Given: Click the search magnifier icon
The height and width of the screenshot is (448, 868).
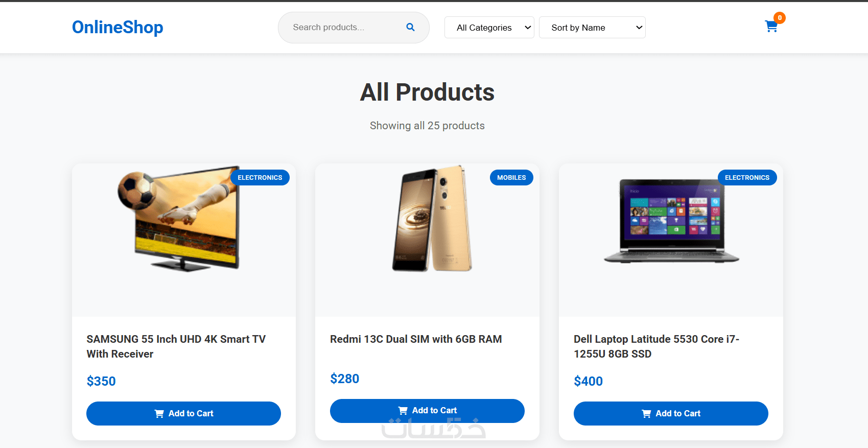Looking at the screenshot, I should 410,27.
